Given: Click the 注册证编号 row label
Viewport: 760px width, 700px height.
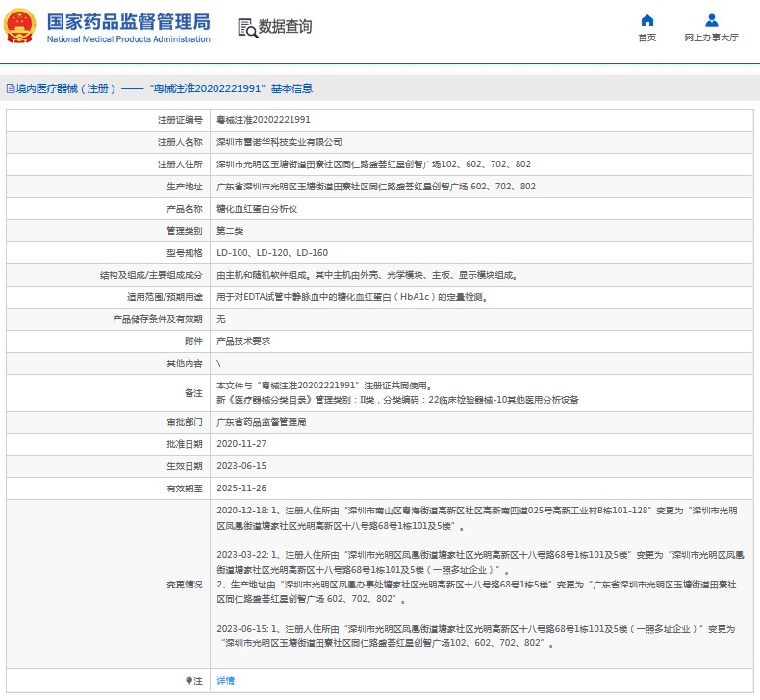Looking at the screenshot, I should 180,120.
